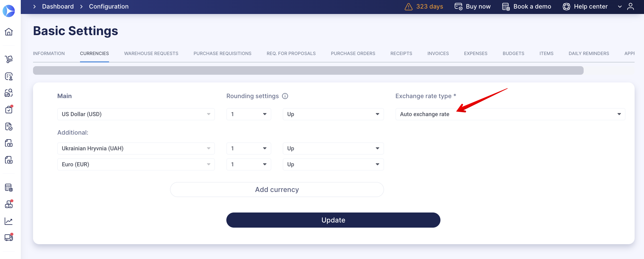Viewport: 644px width, 259px height.
Task: Open the document-with-check sidebar icon
Action: pos(9,126)
